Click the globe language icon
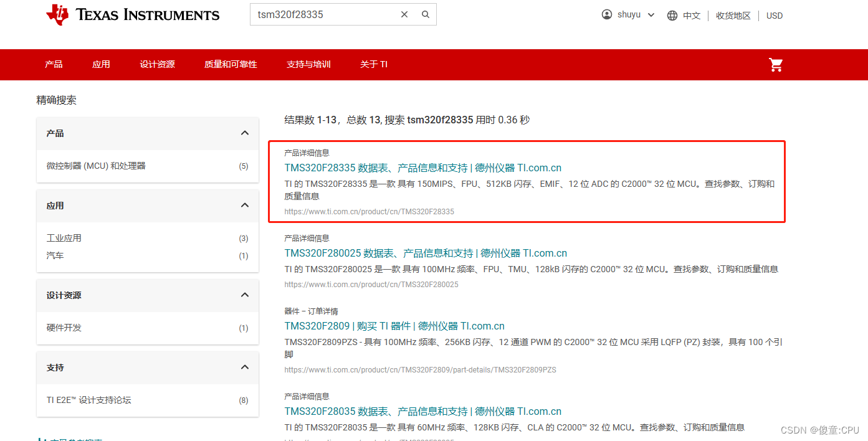 (x=672, y=16)
